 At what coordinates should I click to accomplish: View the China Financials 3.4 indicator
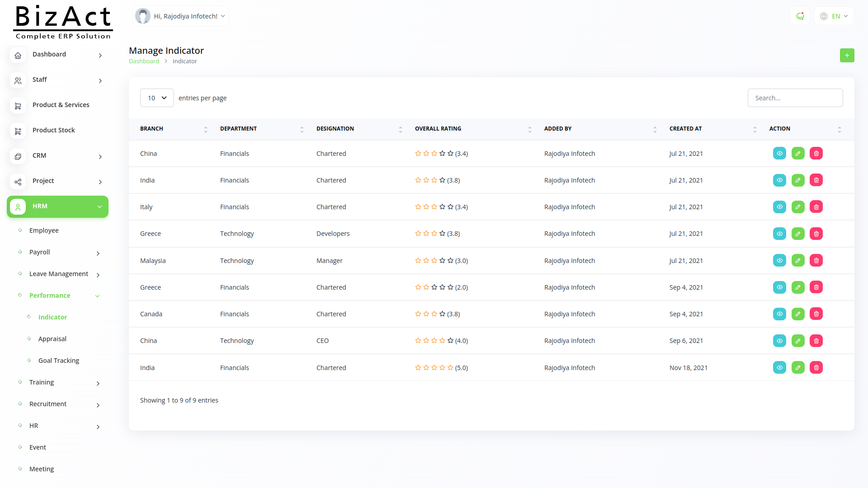(x=779, y=154)
